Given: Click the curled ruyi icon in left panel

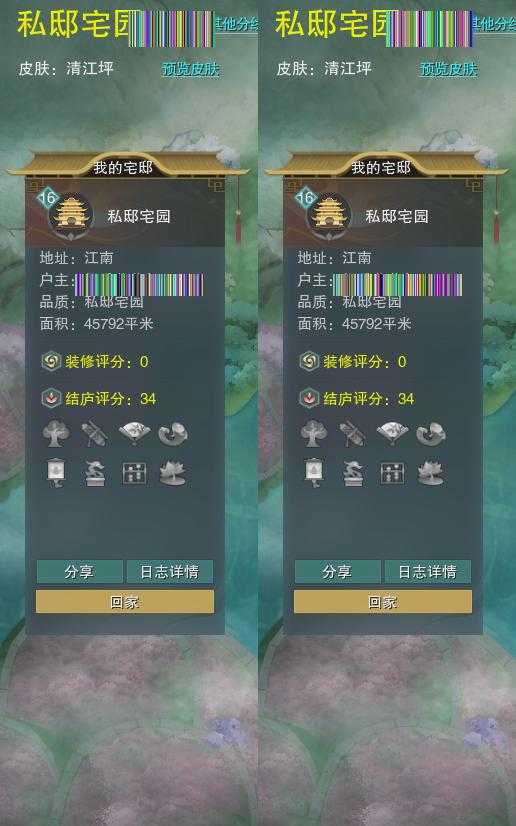Looking at the screenshot, I should click(173, 434).
